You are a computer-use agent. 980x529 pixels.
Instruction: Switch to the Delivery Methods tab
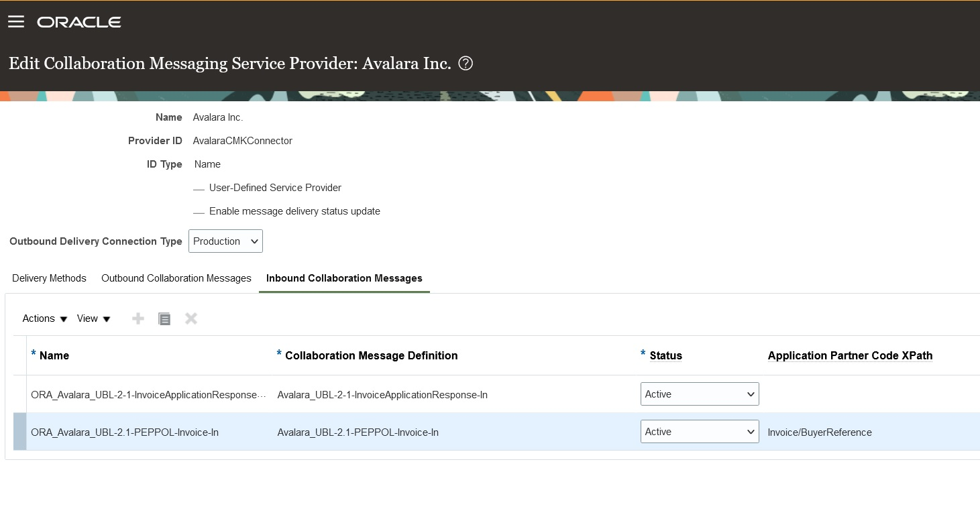[49, 278]
